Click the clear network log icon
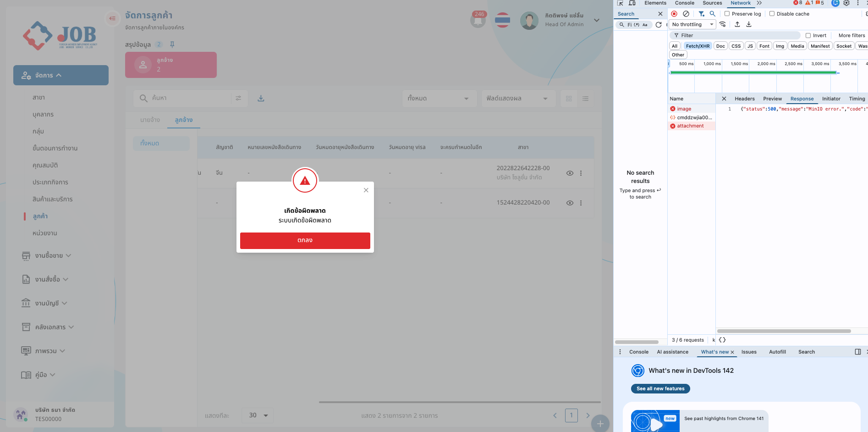Viewport: 868px width, 432px height. [x=686, y=14]
